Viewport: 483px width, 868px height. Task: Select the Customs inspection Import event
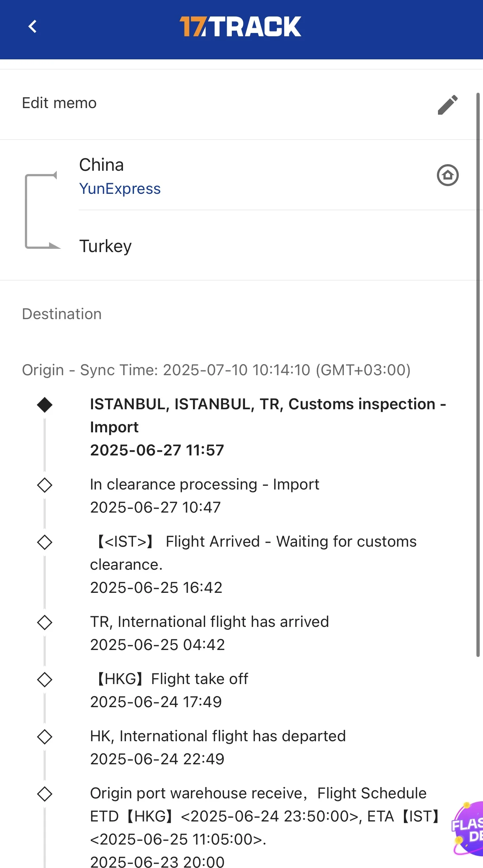[267, 427]
